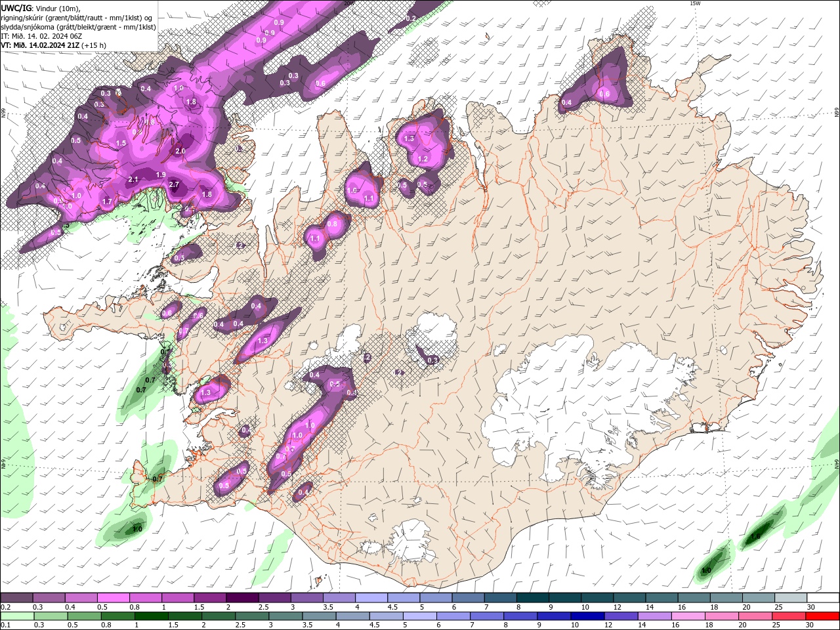Click the snow legend swatch between 0.5 and 0.8
The height and width of the screenshot is (630, 840).
click(114, 597)
